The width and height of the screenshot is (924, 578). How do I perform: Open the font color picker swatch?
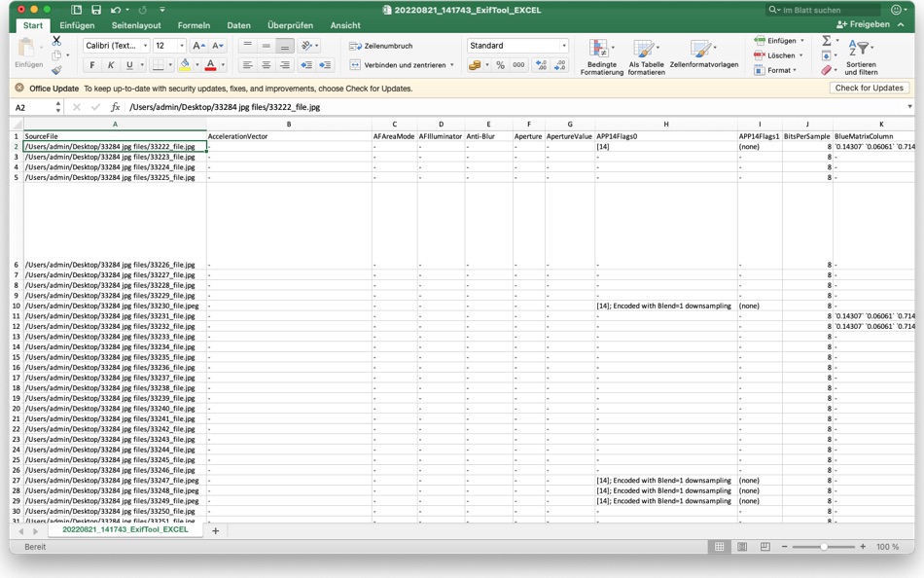tap(210, 64)
